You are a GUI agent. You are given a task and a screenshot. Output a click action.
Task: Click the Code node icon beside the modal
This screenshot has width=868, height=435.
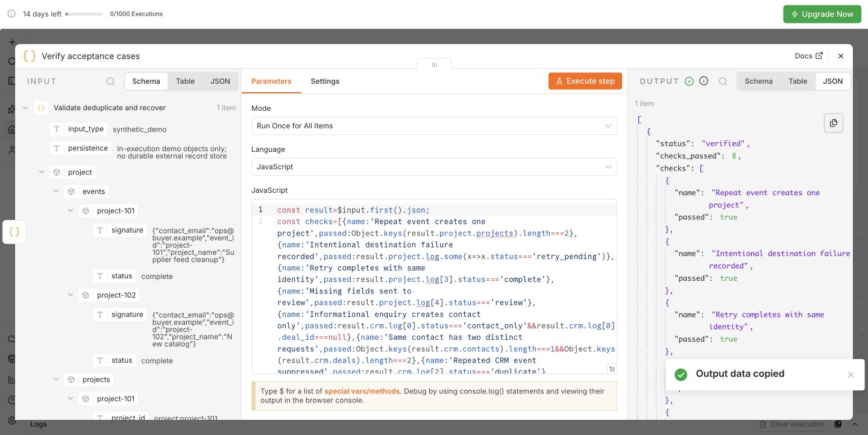14,231
